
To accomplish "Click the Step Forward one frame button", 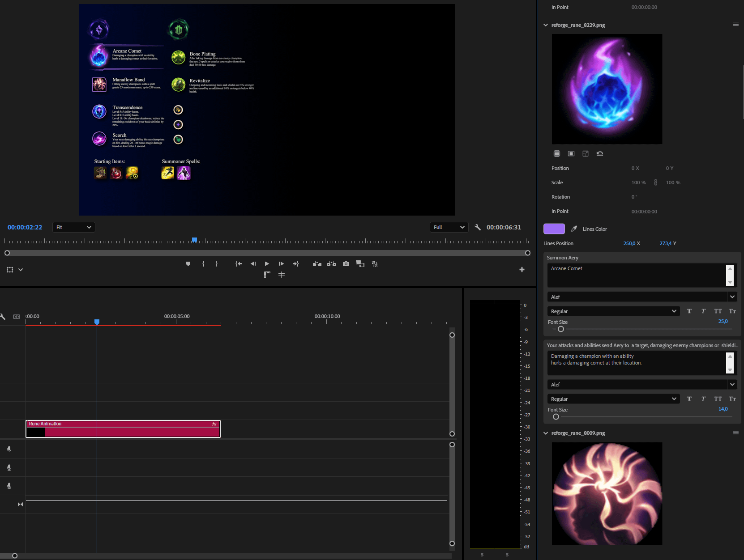I will tap(281, 264).
